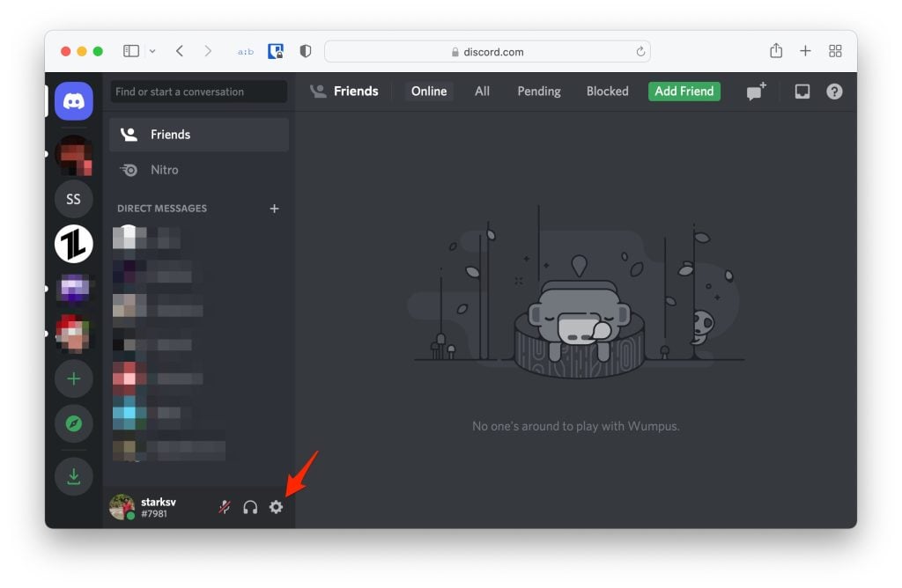Reload the page in Safari
Screen dimensions: 902x588
[x=640, y=52]
